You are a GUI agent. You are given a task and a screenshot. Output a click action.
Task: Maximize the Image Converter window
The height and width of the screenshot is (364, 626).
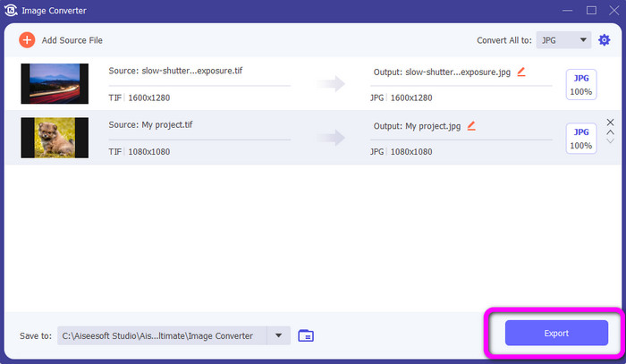coord(591,11)
